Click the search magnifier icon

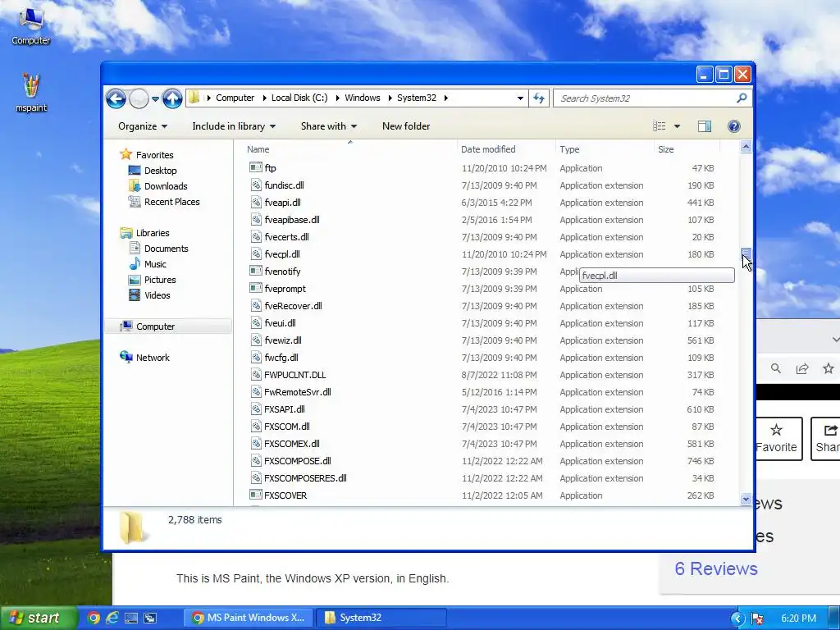coord(742,98)
